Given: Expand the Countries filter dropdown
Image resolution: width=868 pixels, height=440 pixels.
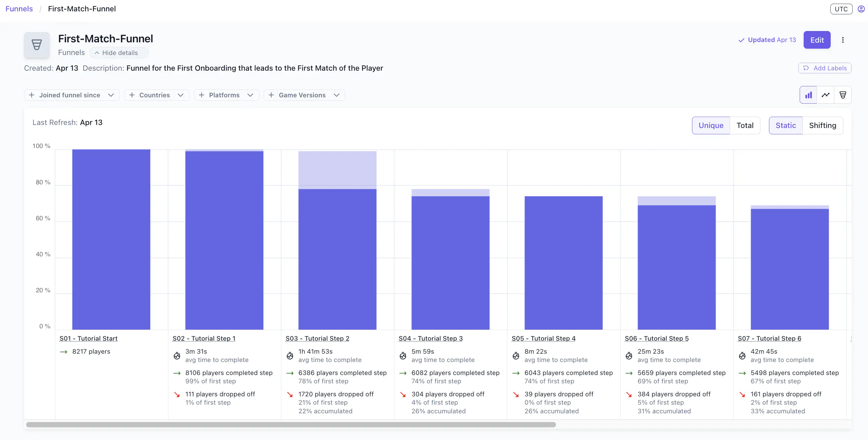Looking at the screenshot, I should point(156,95).
